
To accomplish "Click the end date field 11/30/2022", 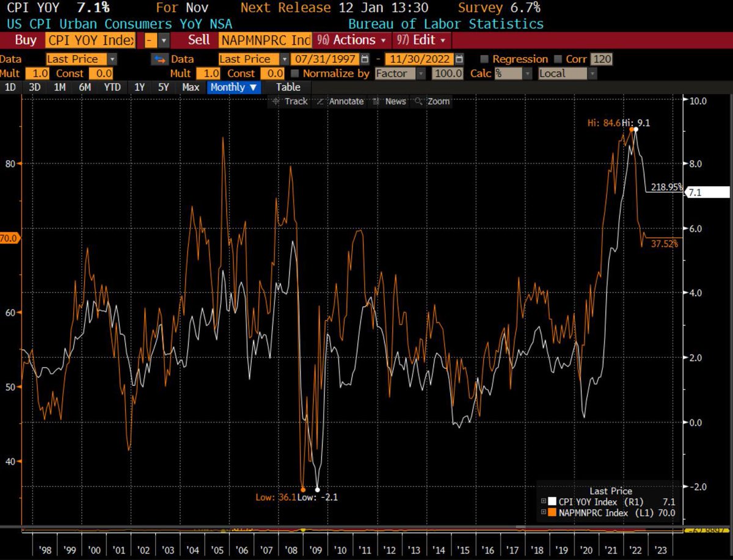I will [418, 59].
